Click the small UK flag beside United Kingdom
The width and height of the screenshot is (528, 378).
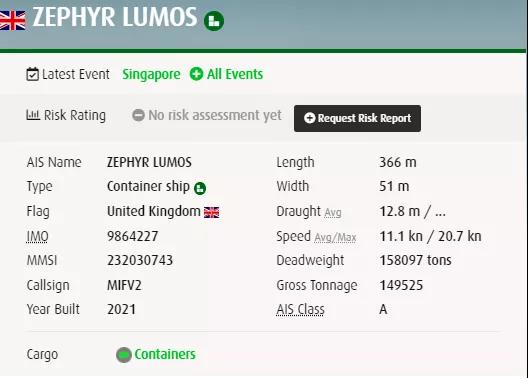[211, 212]
